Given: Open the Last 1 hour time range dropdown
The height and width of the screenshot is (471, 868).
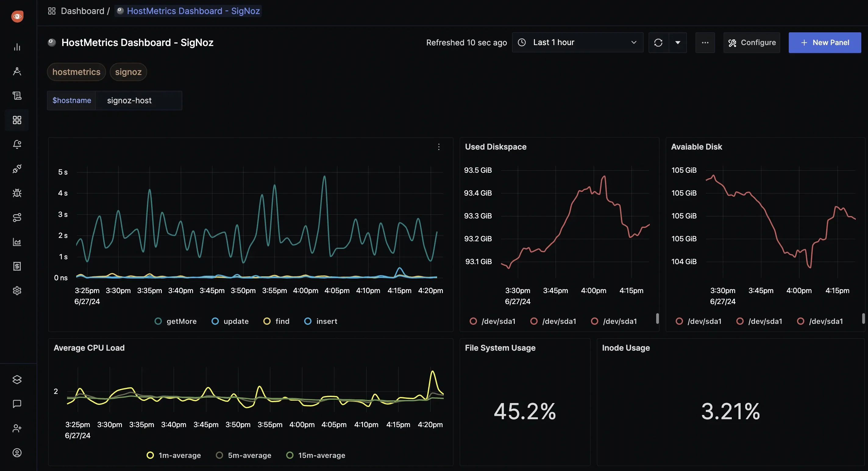Looking at the screenshot, I should [x=578, y=42].
